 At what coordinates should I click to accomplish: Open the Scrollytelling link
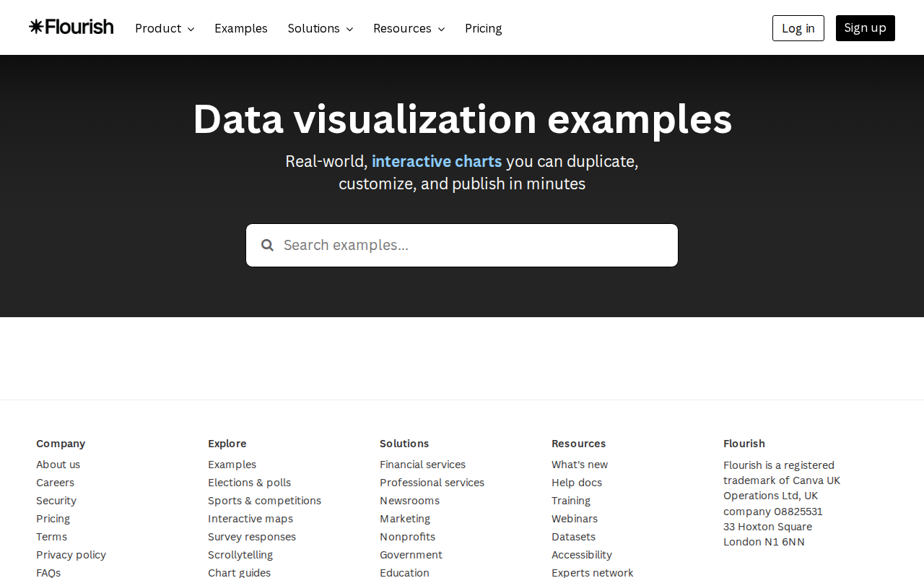[240, 555]
